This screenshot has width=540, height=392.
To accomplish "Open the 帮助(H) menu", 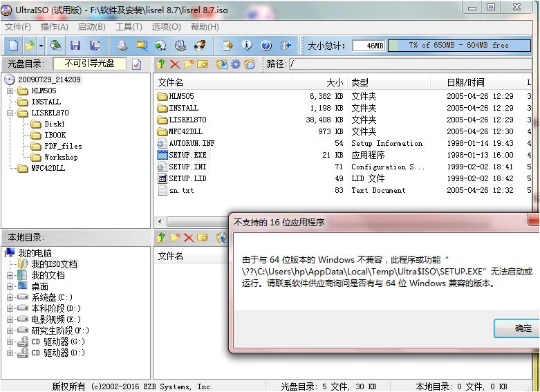I will coord(205,26).
